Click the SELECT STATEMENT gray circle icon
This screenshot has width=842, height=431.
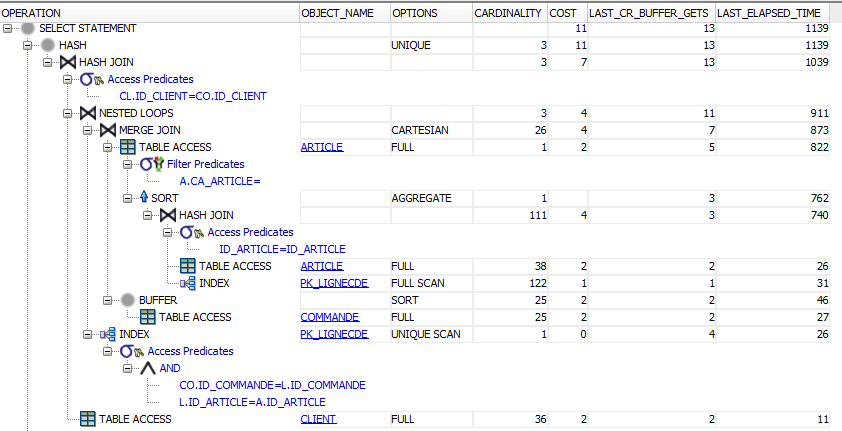pos(28,28)
